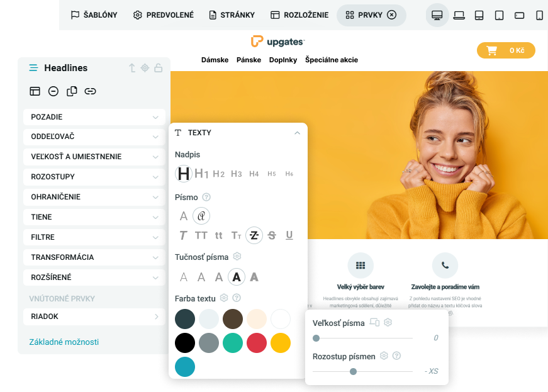Toggle underline text style

click(x=289, y=235)
